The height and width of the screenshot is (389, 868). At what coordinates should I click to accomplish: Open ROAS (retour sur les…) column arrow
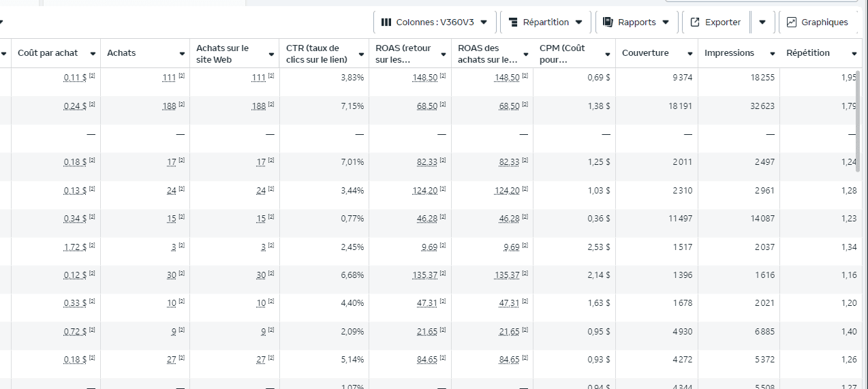coord(444,53)
